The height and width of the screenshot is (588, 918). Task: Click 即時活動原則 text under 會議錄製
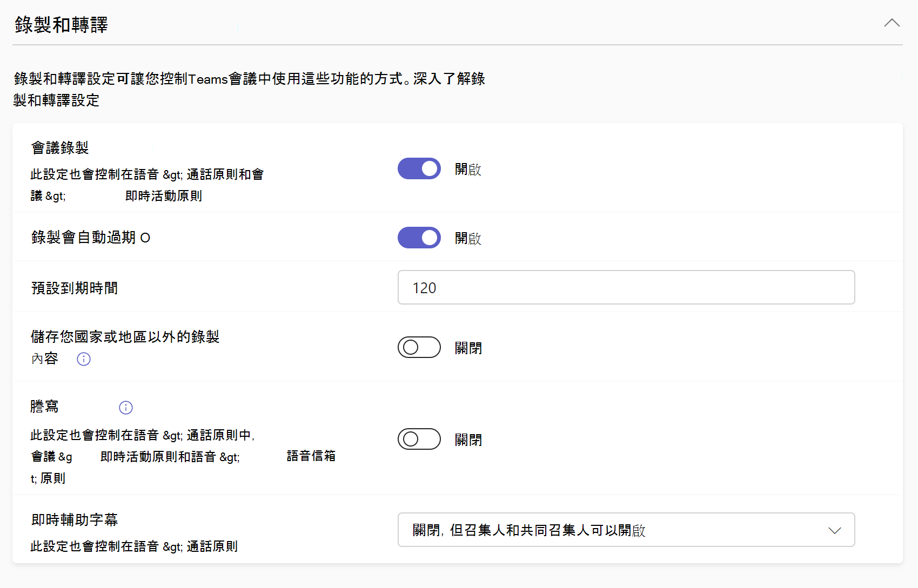164,196
